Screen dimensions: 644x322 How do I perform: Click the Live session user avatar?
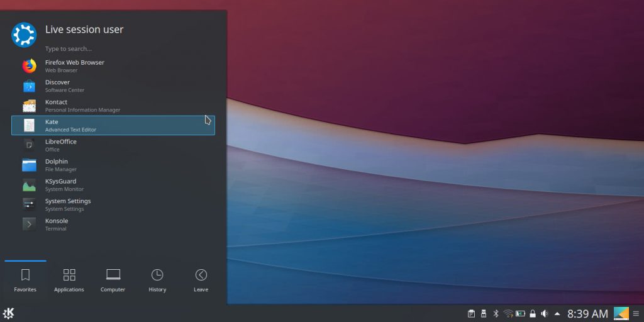pyautogui.click(x=24, y=35)
